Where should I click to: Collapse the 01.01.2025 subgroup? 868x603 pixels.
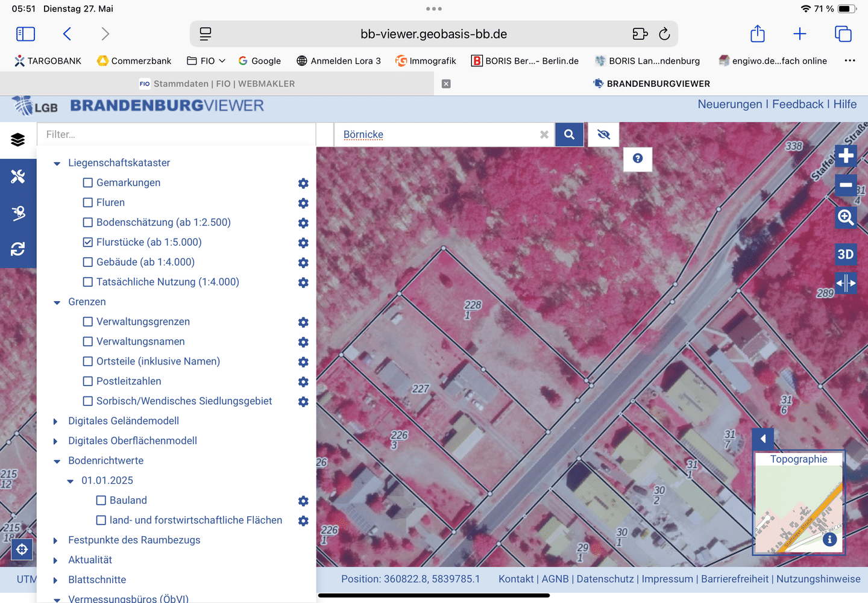[x=71, y=481]
